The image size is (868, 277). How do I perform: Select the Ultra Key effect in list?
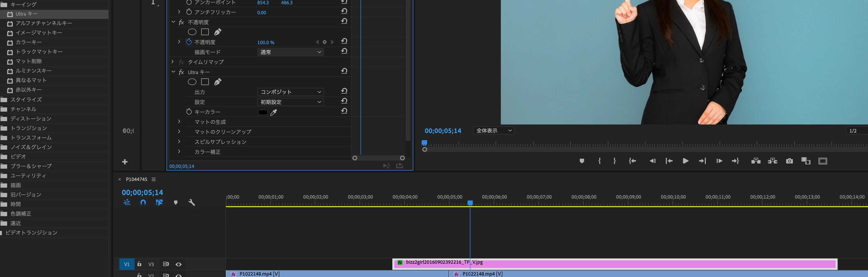point(27,14)
